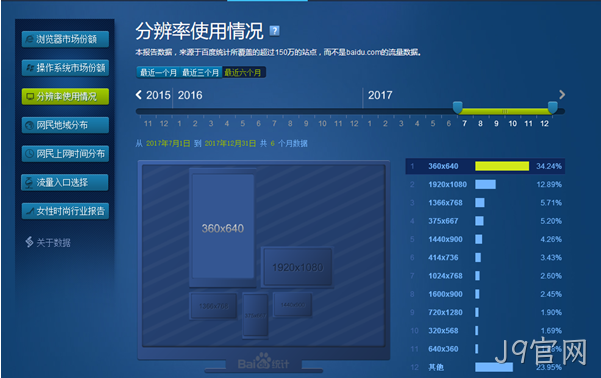The image size is (601, 378).
Task: Click the browser icon on 浏览器市场份额 button
Action: (30, 39)
